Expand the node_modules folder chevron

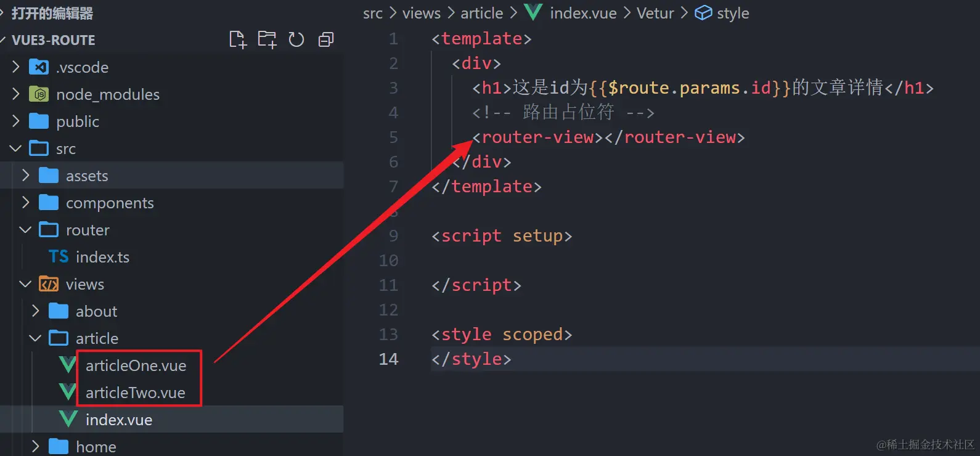point(16,94)
